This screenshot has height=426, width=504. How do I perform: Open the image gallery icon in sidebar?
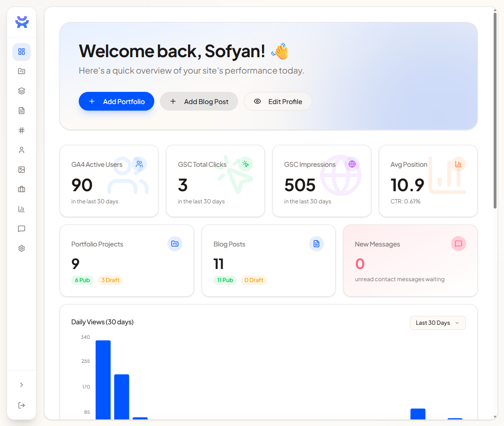pyautogui.click(x=22, y=170)
